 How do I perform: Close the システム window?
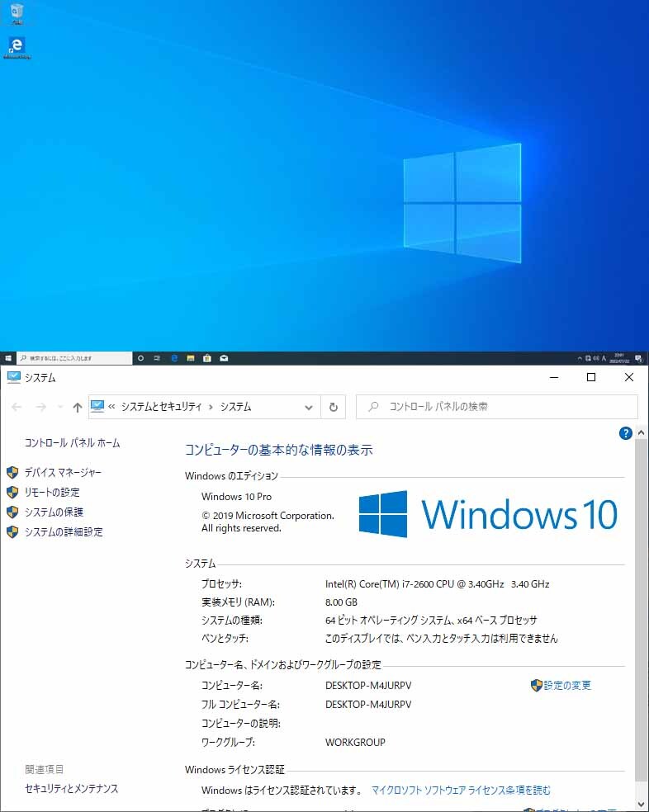pos(629,377)
